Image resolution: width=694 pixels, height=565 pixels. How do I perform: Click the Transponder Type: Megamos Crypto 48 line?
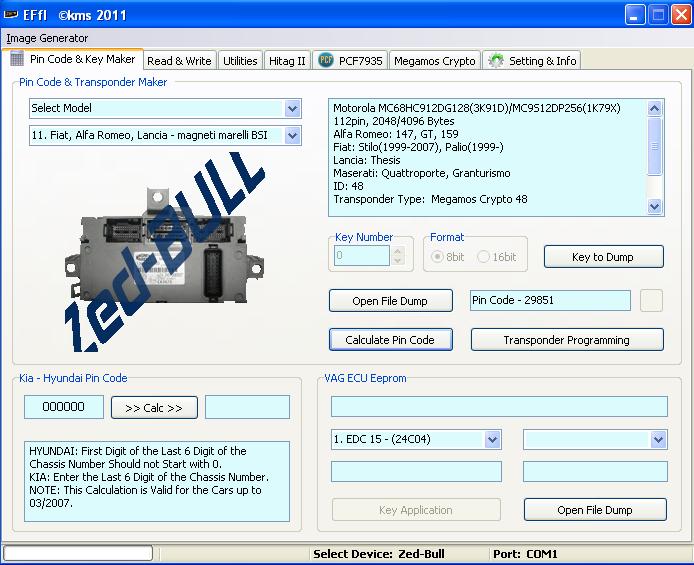point(430,200)
